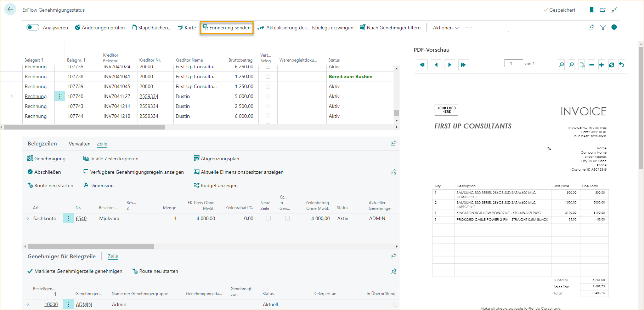Share the Genehmiger für Belegzeile section
The image size is (644, 310).
[x=394, y=256]
